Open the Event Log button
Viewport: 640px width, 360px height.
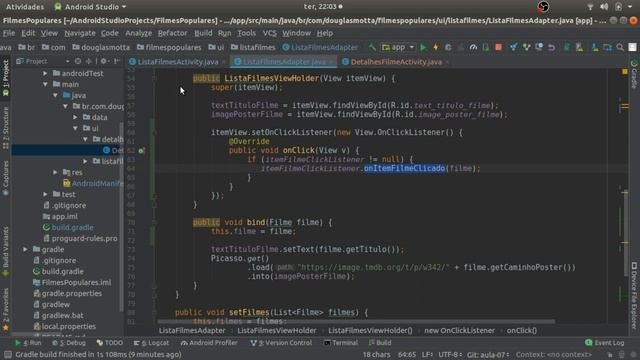(x=604, y=343)
